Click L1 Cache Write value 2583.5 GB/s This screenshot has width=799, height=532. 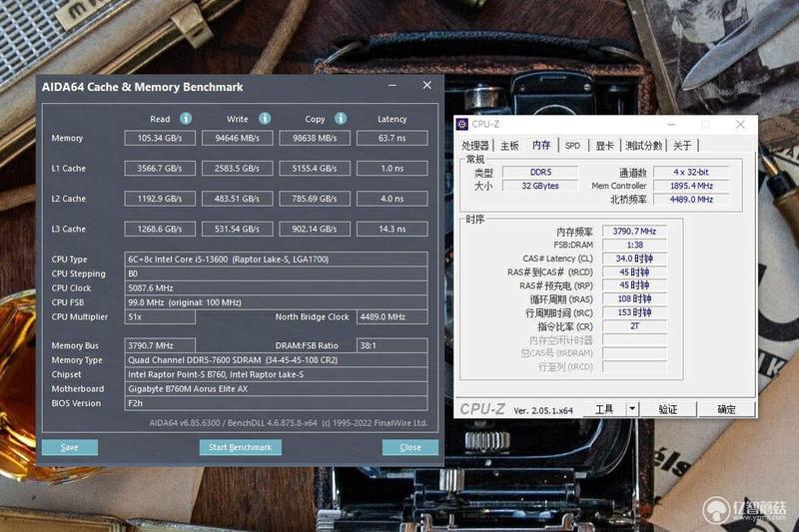pos(237,169)
